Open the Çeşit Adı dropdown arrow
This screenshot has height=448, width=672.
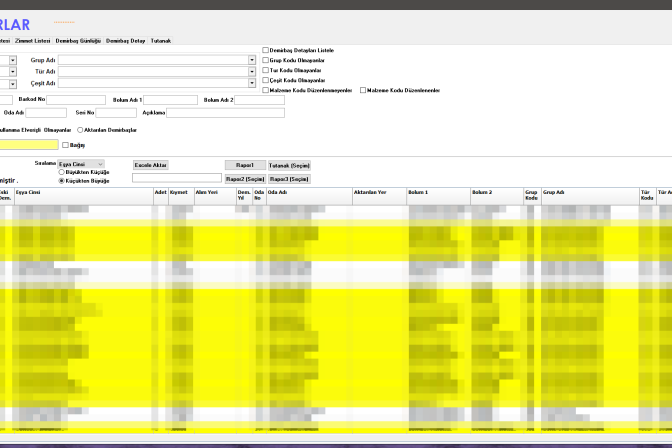[252, 83]
